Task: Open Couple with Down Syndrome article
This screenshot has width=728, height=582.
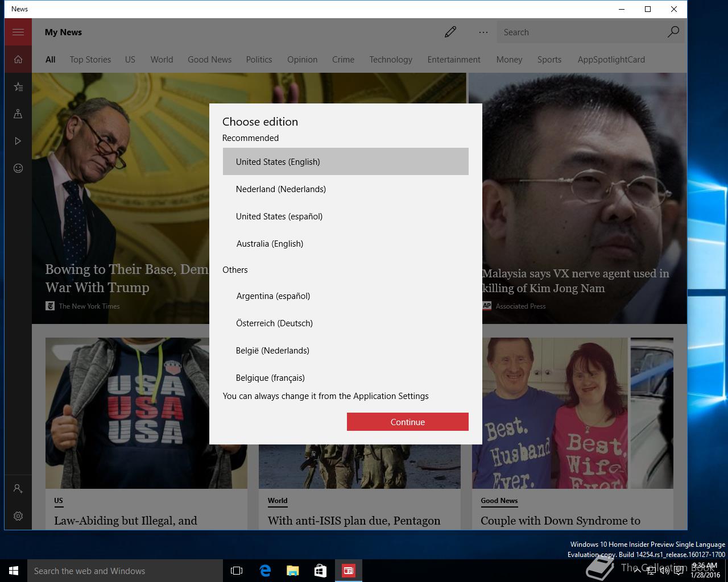Action: click(560, 521)
